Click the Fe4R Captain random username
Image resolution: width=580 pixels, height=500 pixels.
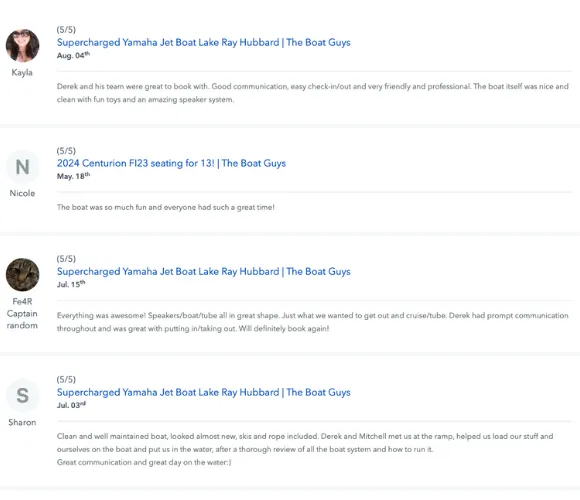coord(22,314)
